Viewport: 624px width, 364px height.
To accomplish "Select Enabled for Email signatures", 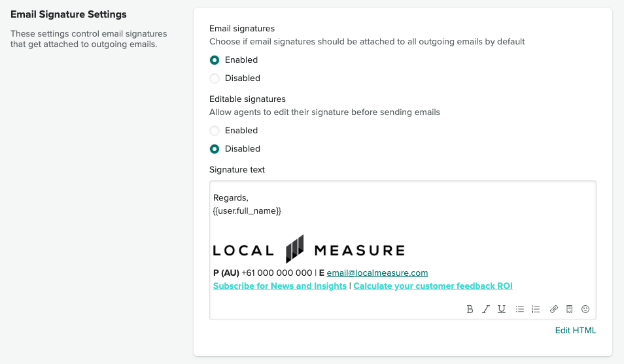I will tap(215, 60).
